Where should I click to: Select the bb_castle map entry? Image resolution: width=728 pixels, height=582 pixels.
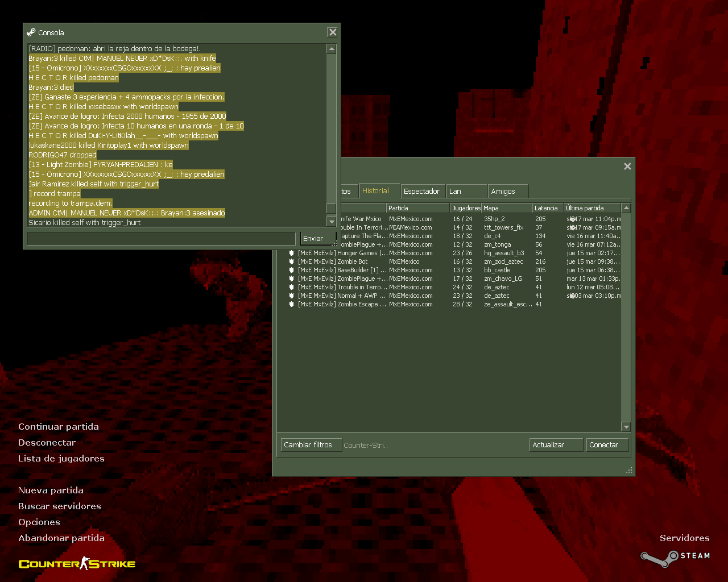(497, 270)
